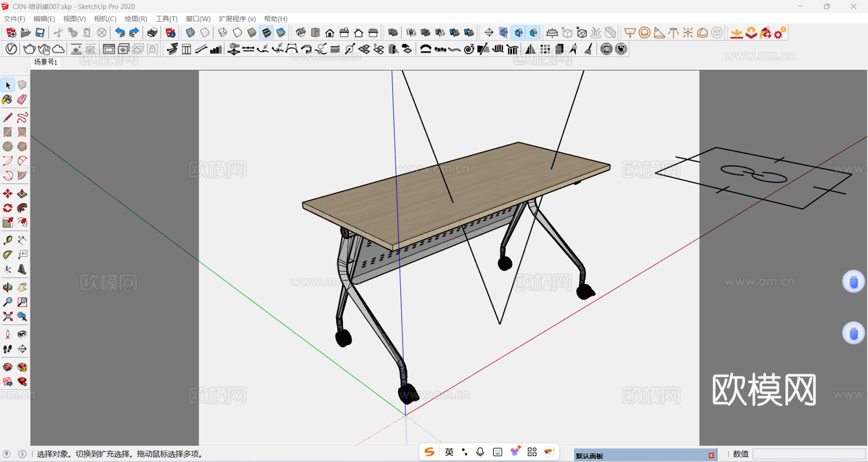
Task: Choose the Rotate tool
Action: point(8,208)
